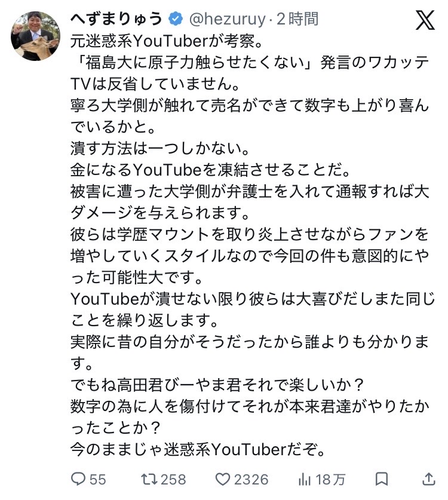Click the blue verified badge
The height and width of the screenshot is (500, 448).
(176, 19)
